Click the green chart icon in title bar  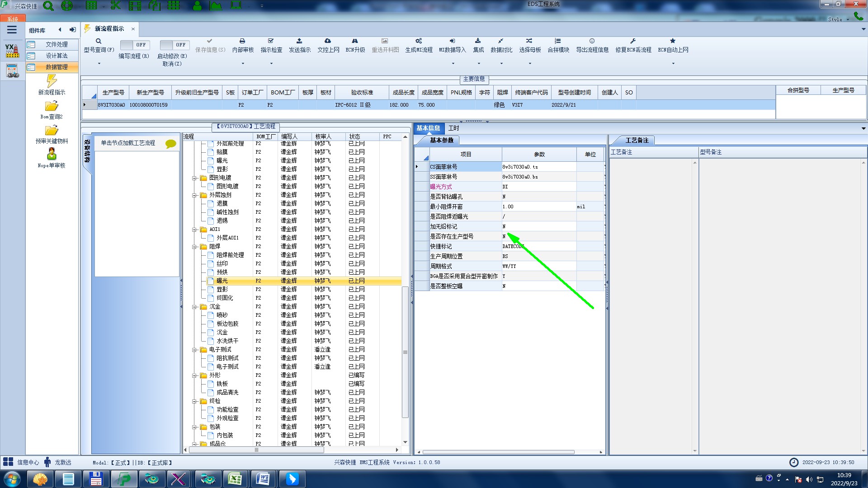pyautogui.click(x=216, y=5)
